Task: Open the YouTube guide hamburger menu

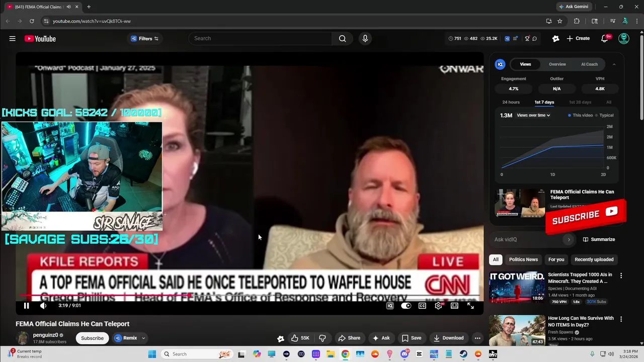Action: click(x=12, y=39)
